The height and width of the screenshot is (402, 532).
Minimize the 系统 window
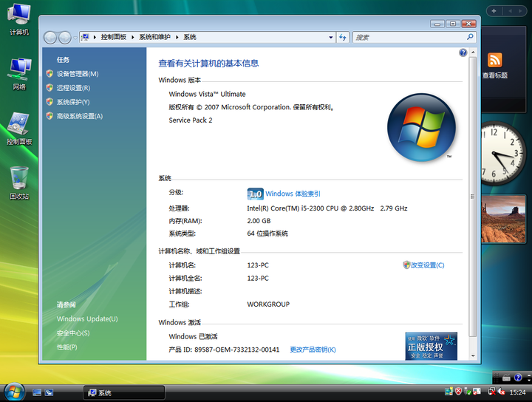(437, 24)
